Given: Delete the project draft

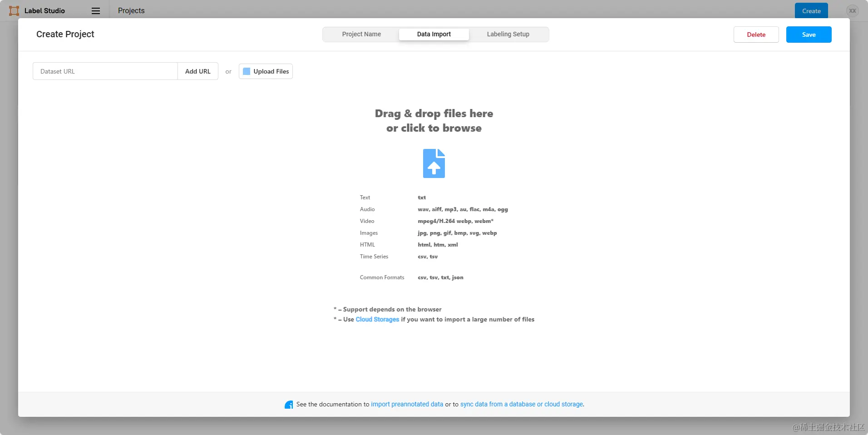Looking at the screenshot, I should click(x=755, y=34).
